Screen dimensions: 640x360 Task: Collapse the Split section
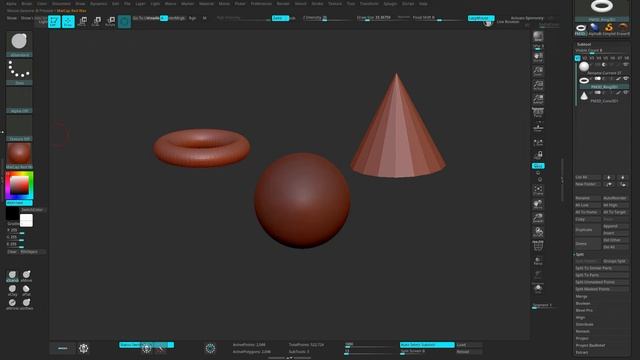(x=580, y=254)
